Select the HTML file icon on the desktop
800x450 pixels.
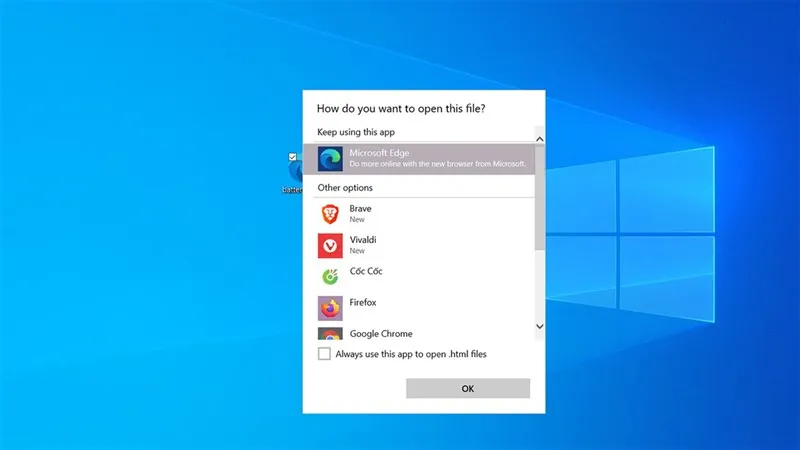(295, 172)
